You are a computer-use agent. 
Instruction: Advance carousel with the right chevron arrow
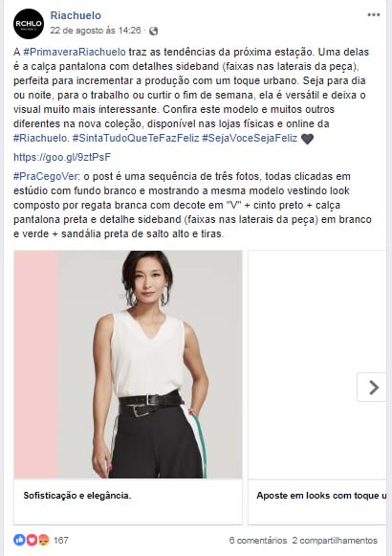pyautogui.click(x=373, y=388)
